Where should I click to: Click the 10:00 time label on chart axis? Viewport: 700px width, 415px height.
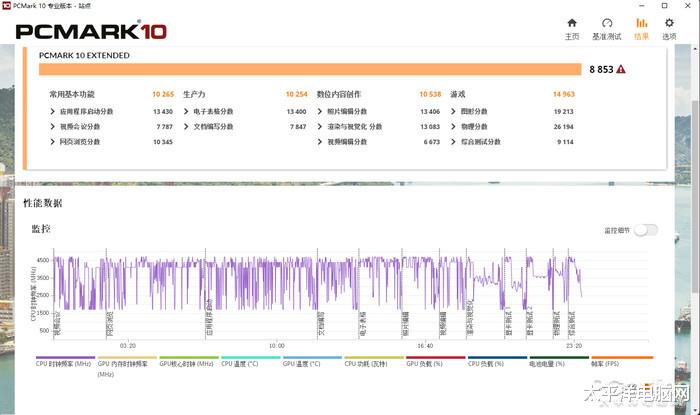[276, 346]
